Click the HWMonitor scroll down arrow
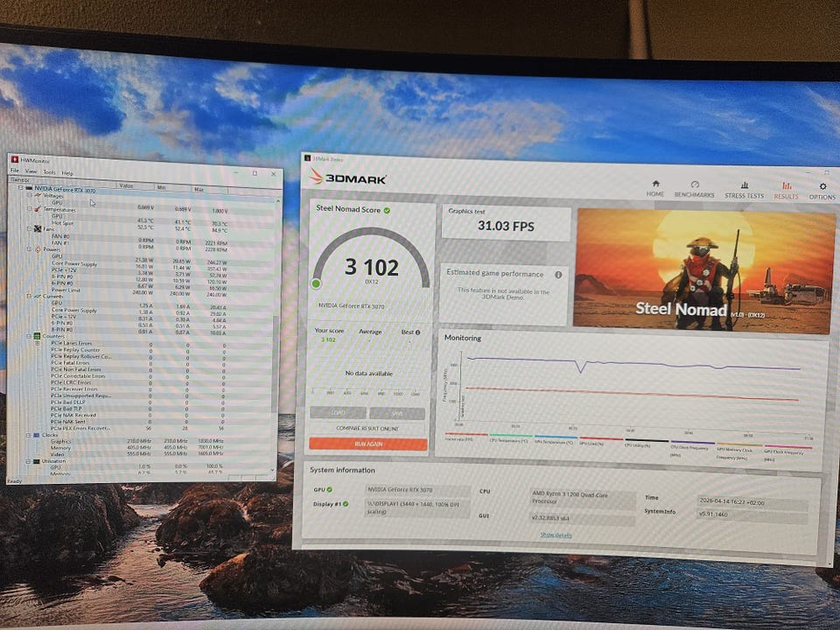 point(274,471)
